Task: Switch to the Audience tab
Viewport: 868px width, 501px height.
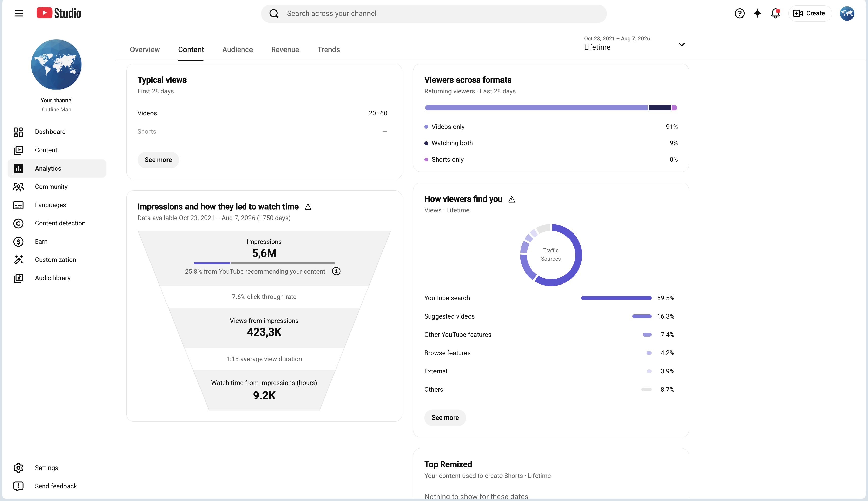Action: click(237, 49)
